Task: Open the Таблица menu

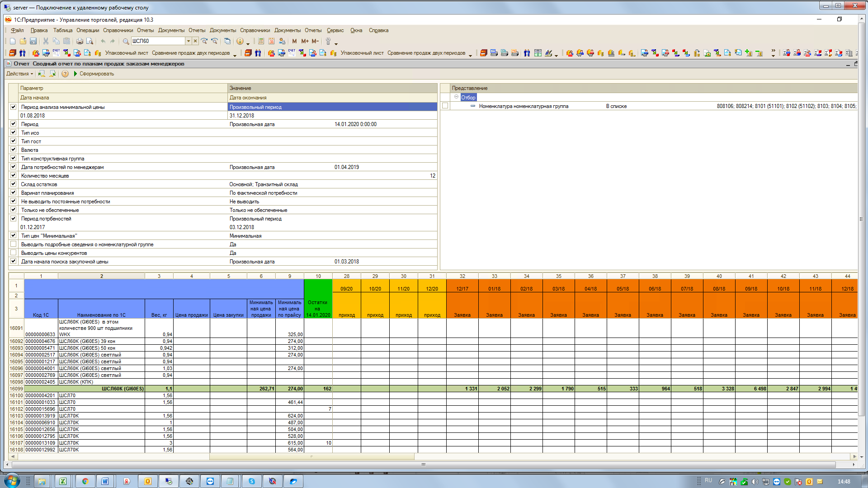Action: (x=63, y=30)
